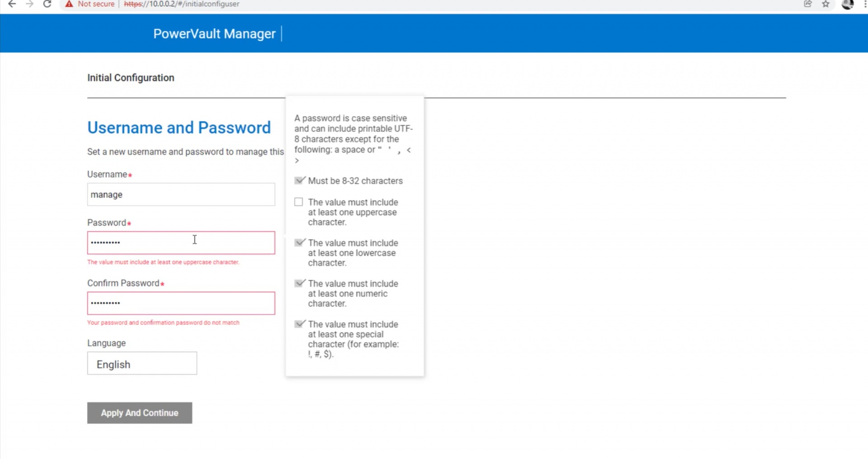Screen dimensions: 868x459
Task: Click the share page icon
Action: tap(808, 4)
